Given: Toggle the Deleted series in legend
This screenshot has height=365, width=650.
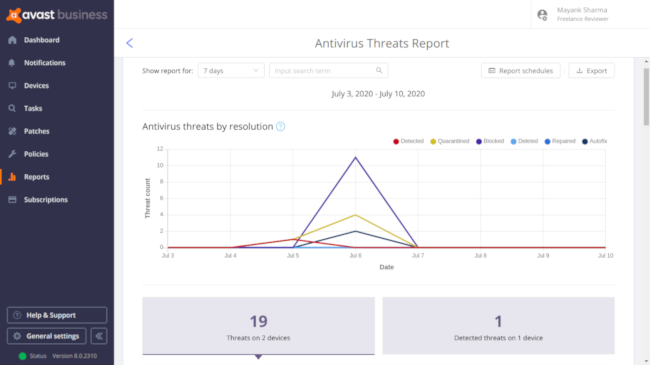Looking at the screenshot, I should point(524,141).
